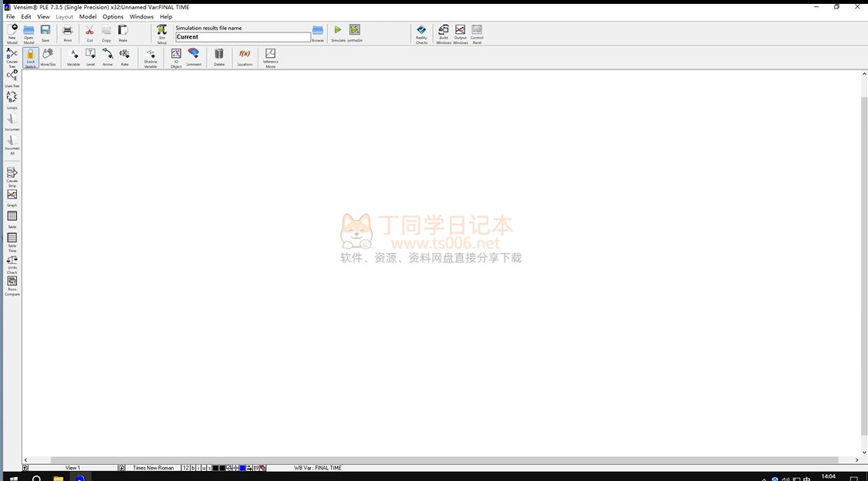Toggle bold in the status bar
The height and width of the screenshot is (481, 868).
click(193, 468)
